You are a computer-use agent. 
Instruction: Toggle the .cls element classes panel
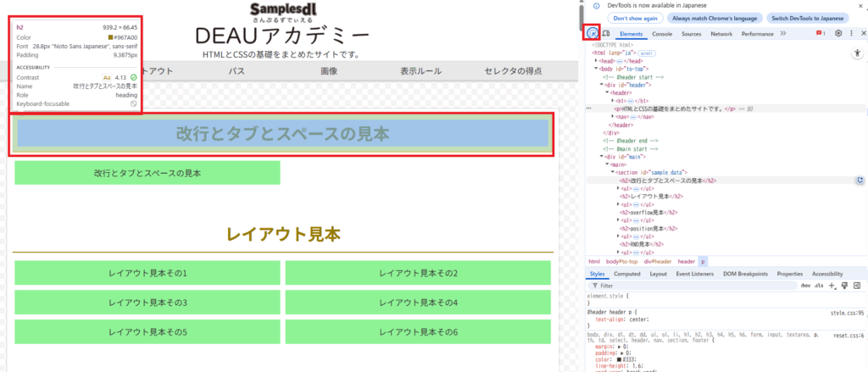818,286
